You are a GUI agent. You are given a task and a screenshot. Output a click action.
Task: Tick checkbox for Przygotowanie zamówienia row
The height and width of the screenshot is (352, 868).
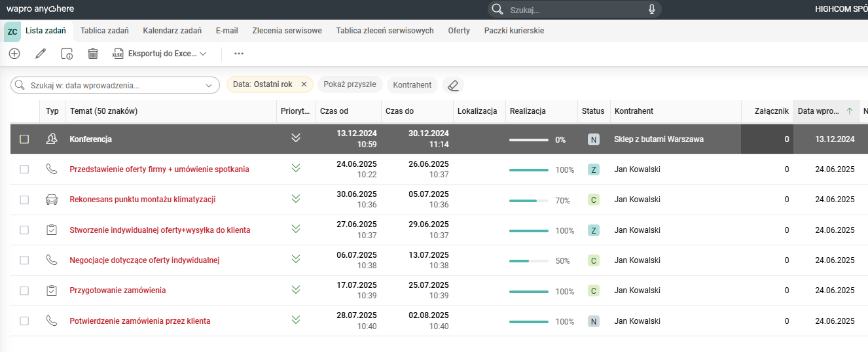[x=24, y=290]
